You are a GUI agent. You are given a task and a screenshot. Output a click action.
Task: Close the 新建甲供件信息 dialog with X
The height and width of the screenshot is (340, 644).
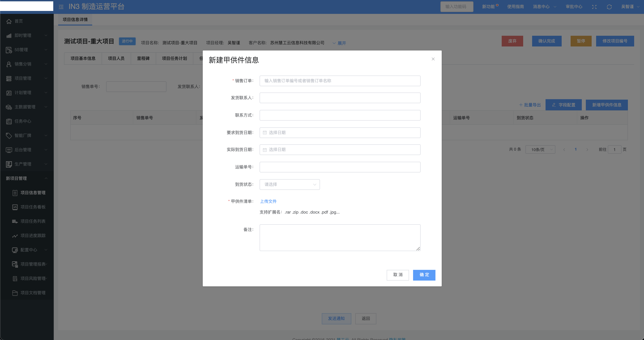tap(433, 59)
